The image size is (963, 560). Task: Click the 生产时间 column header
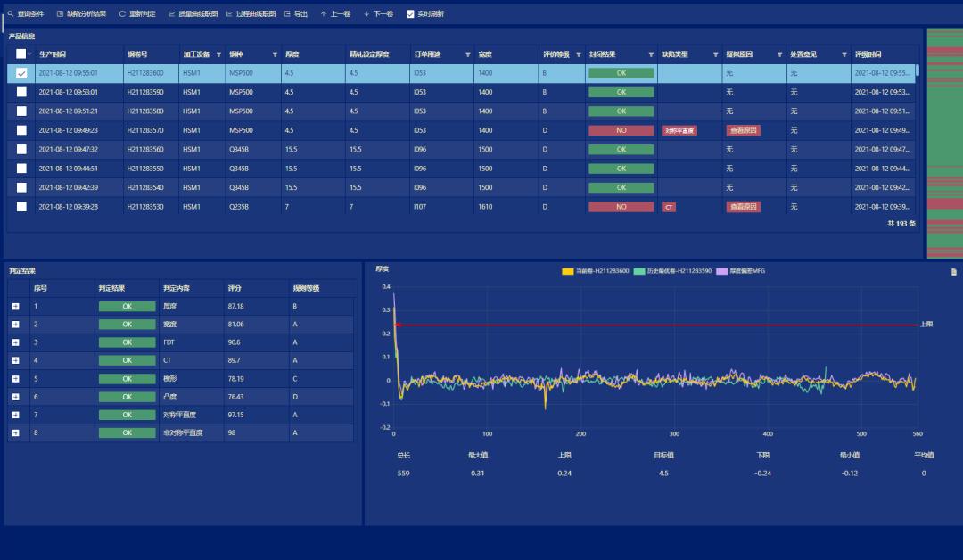(55, 54)
